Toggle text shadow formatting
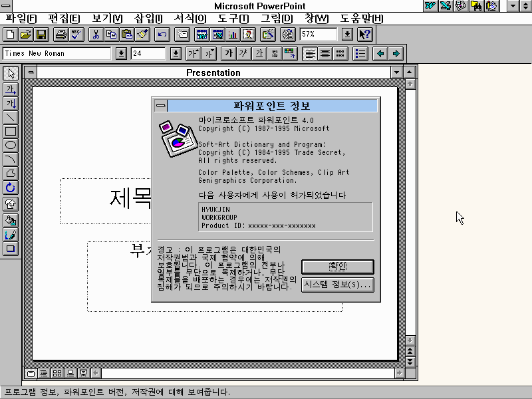The height and width of the screenshot is (399, 532). tap(275, 54)
